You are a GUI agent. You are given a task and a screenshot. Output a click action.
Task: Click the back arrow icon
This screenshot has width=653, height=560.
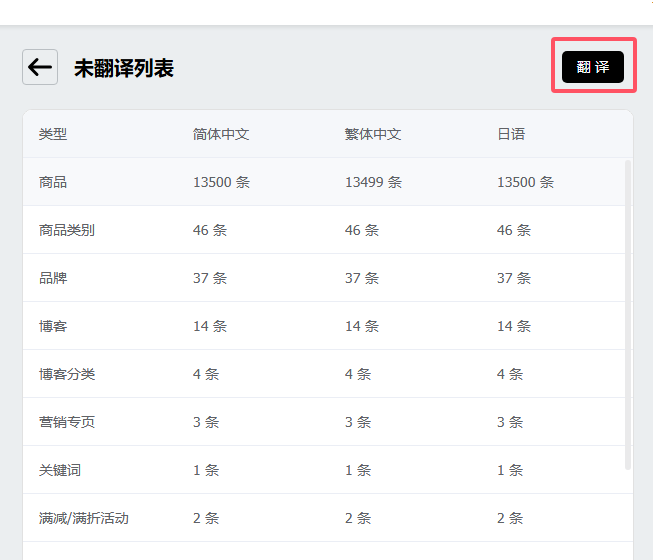click(40, 67)
